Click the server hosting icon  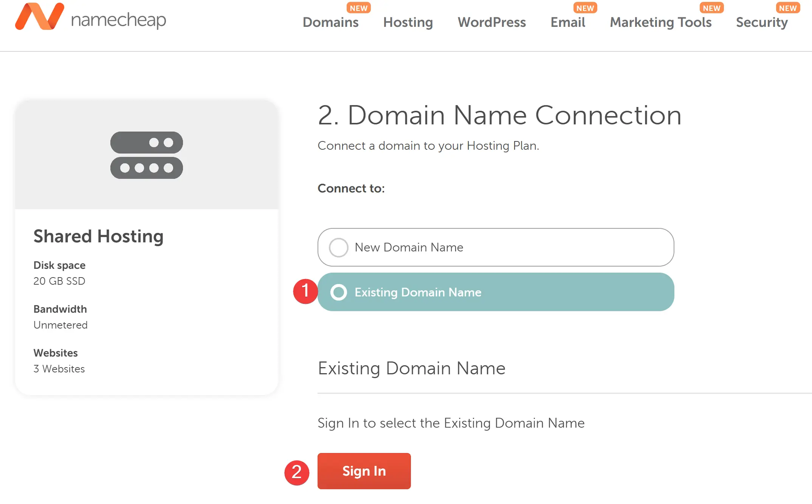pos(147,155)
